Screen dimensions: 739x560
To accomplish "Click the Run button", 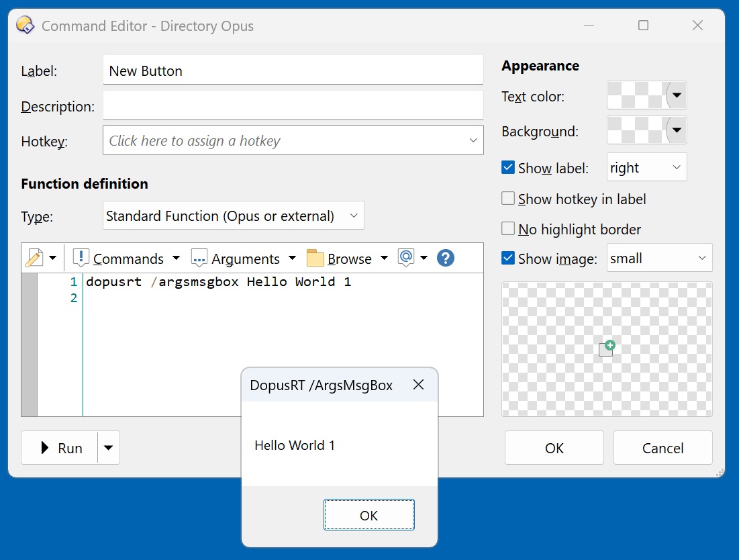I will point(60,448).
